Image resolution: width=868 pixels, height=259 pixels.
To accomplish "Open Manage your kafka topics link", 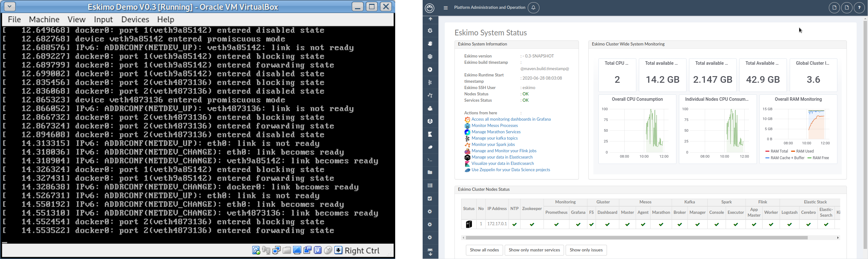I will click(x=494, y=138).
